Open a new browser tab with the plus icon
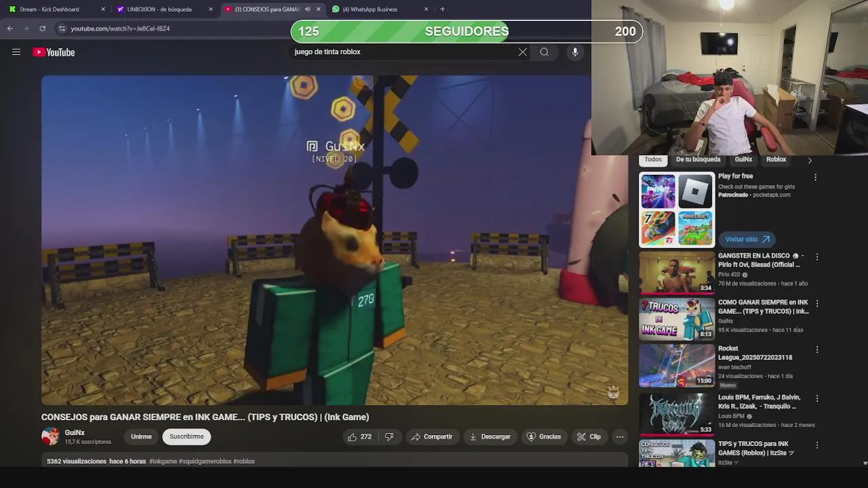 click(442, 9)
